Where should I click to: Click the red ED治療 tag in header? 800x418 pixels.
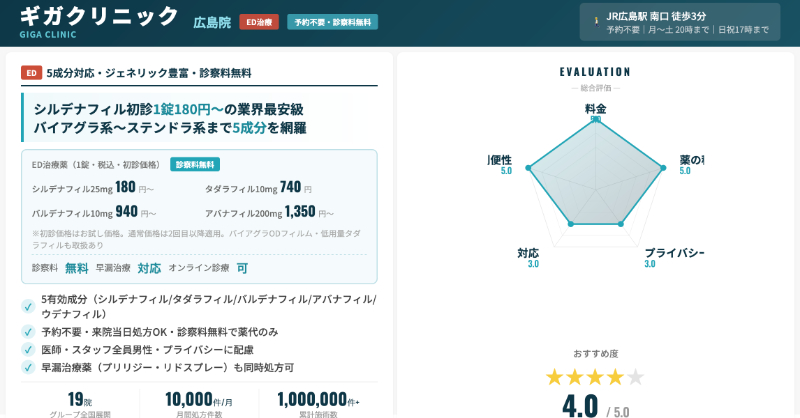(x=259, y=21)
